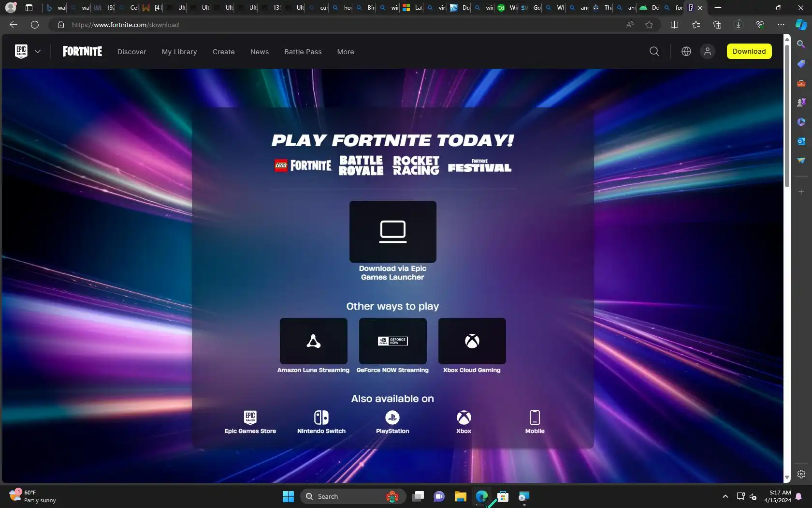
Task: Go to My Library
Action: [179, 52]
